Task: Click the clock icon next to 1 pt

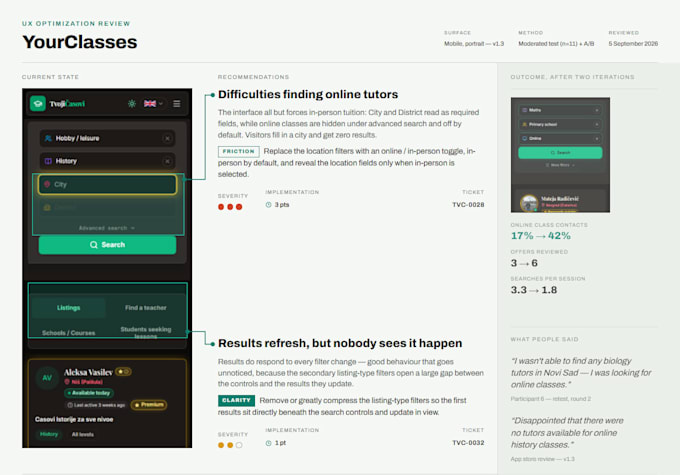Action: click(268, 443)
